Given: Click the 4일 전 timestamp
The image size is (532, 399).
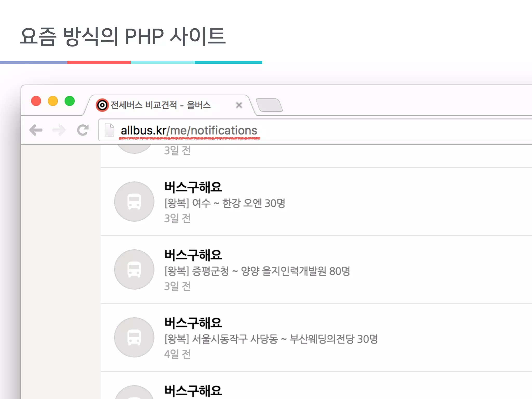Looking at the screenshot, I should coord(177,354).
